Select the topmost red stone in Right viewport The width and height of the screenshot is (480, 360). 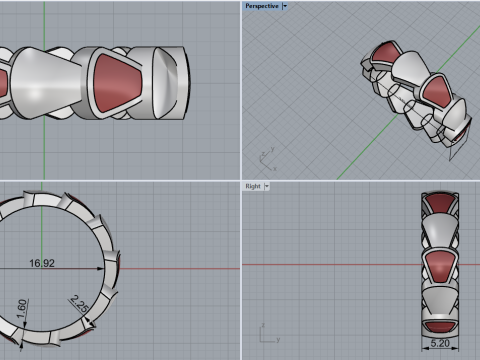click(440, 203)
